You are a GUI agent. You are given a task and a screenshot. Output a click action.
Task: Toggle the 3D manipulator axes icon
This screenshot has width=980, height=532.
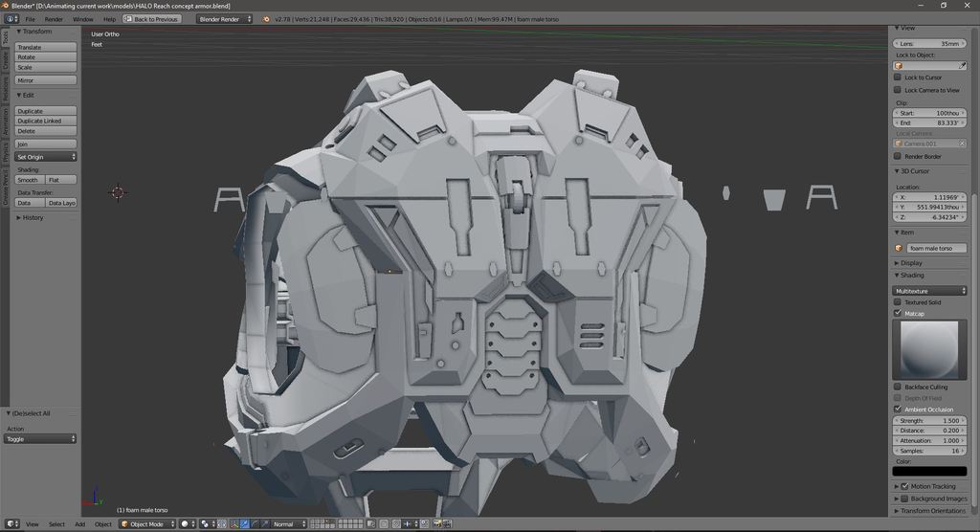pos(234,524)
